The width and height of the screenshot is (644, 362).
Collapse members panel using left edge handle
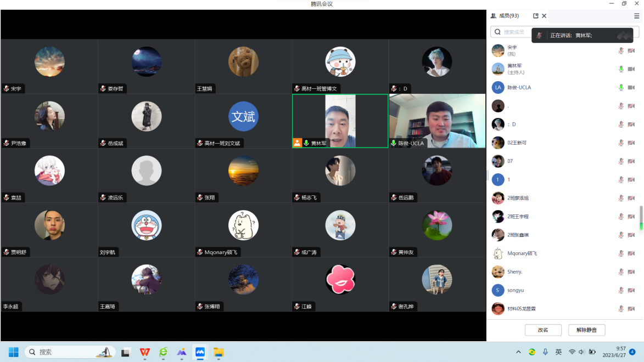pyautogui.click(x=488, y=175)
